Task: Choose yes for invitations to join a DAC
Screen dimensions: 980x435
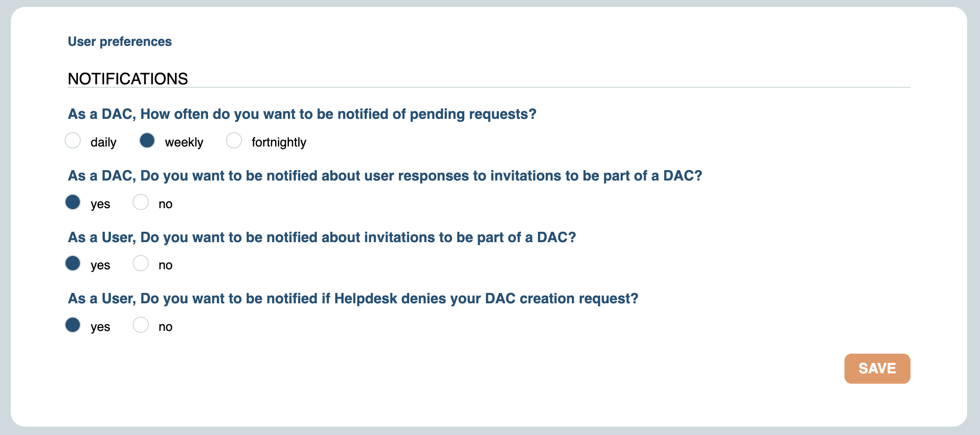Action: pos(73,263)
